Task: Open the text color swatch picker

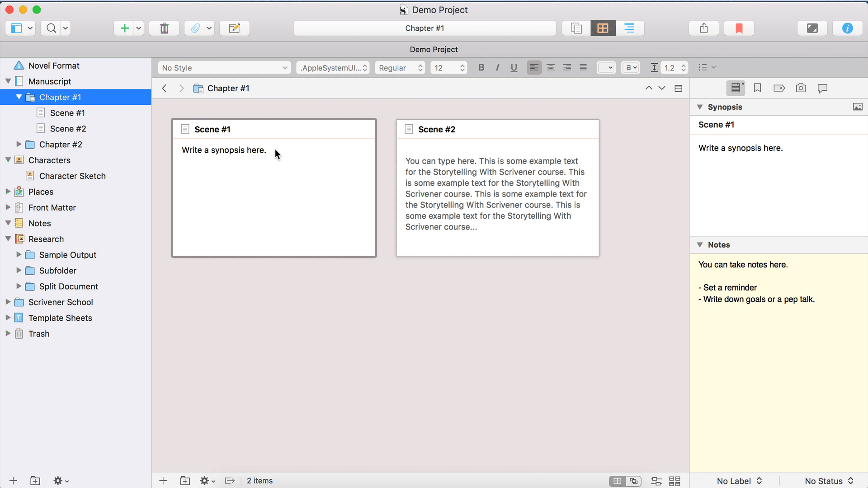Action: (606, 68)
